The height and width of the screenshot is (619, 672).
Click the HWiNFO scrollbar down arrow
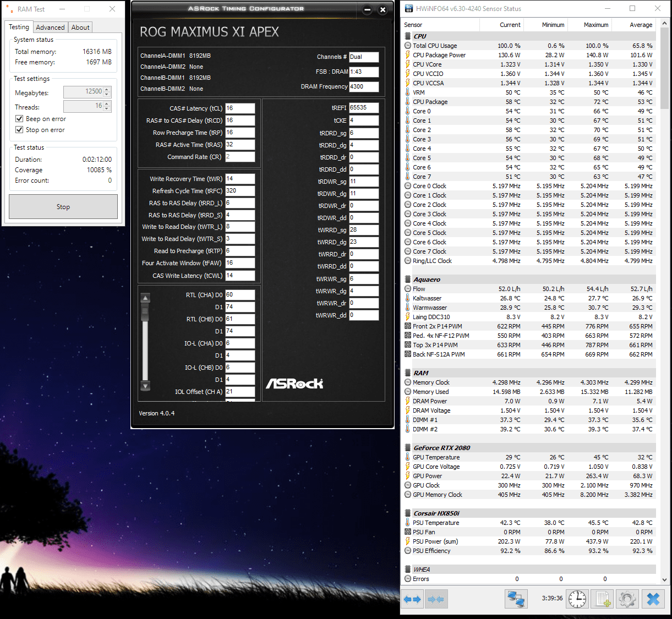(x=665, y=579)
